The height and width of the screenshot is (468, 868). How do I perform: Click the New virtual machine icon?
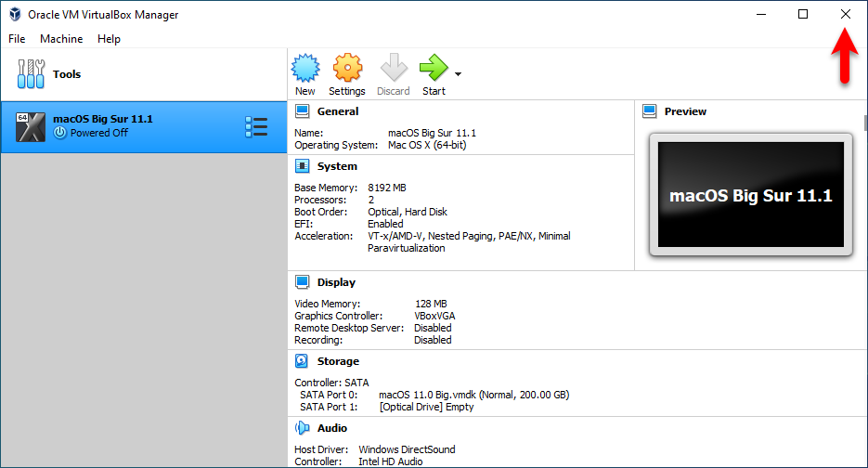coord(305,68)
